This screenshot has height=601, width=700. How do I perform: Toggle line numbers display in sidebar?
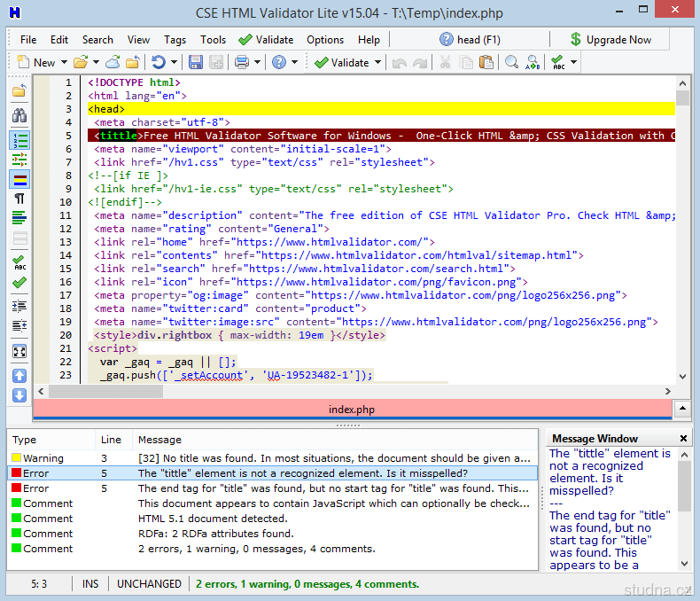click(19, 140)
